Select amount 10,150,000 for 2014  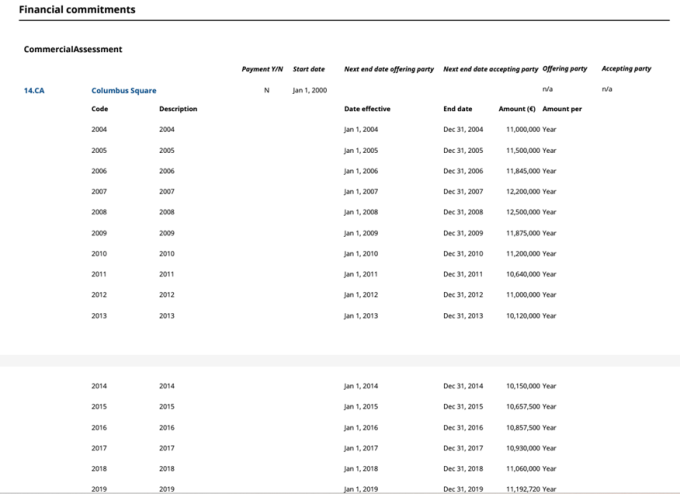click(x=523, y=386)
